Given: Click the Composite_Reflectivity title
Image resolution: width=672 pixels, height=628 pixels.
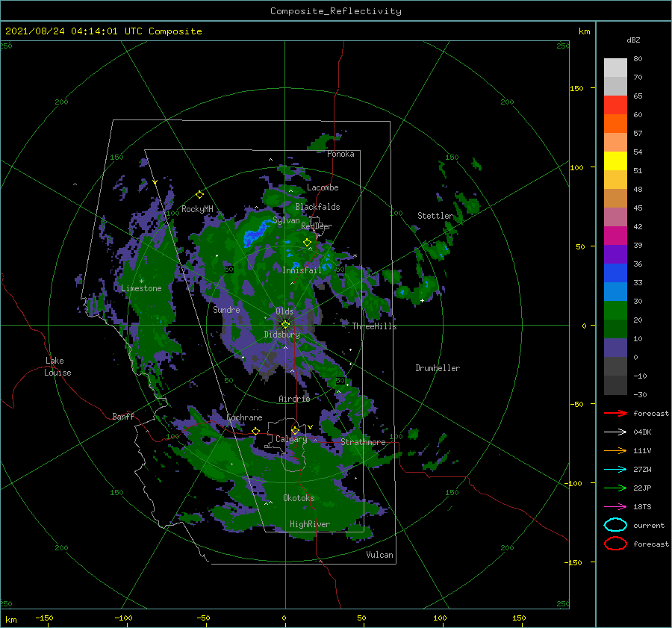Looking at the screenshot, I should pyautogui.click(x=336, y=11).
